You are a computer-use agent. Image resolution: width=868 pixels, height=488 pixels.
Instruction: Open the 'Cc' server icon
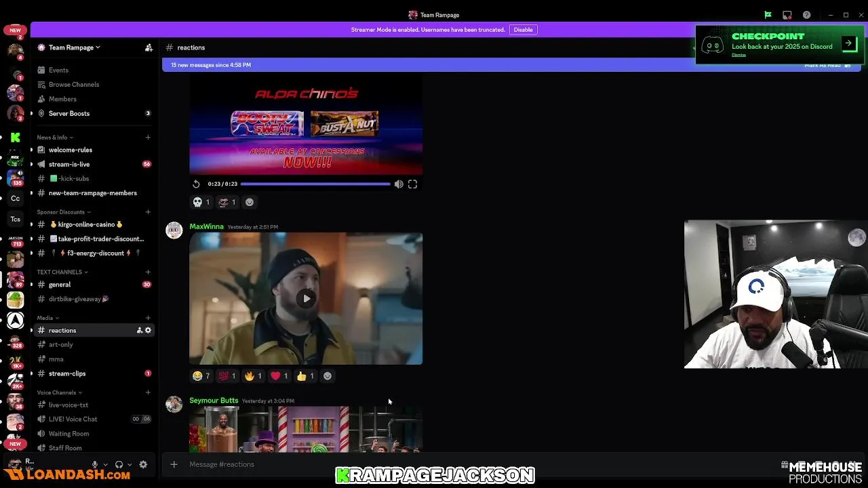pyautogui.click(x=15, y=199)
